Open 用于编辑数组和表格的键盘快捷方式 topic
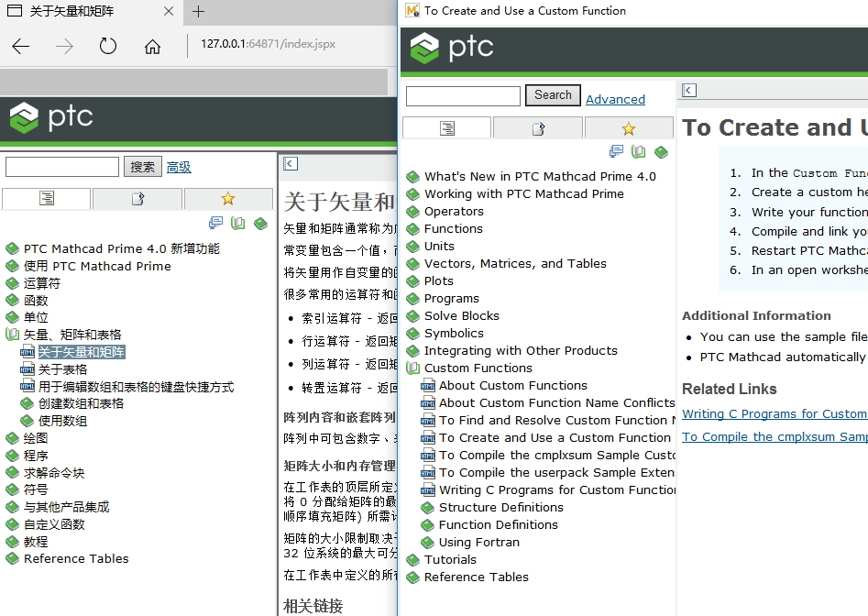The height and width of the screenshot is (616, 868). 137,387
